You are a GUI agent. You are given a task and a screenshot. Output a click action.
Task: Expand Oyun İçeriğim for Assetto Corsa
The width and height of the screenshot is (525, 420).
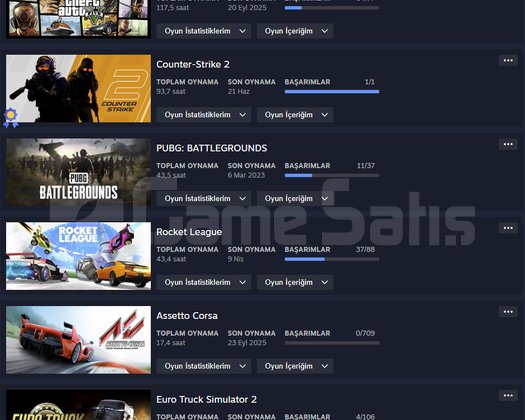tap(295, 366)
